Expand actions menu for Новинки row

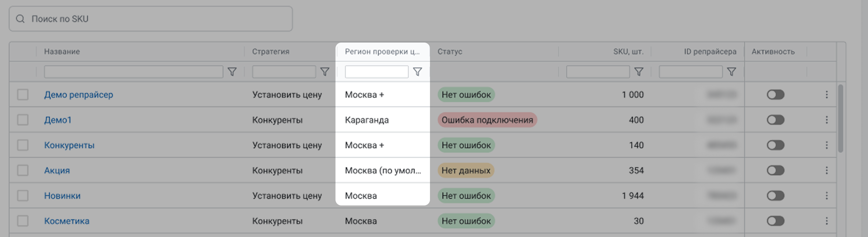pos(827,196)
